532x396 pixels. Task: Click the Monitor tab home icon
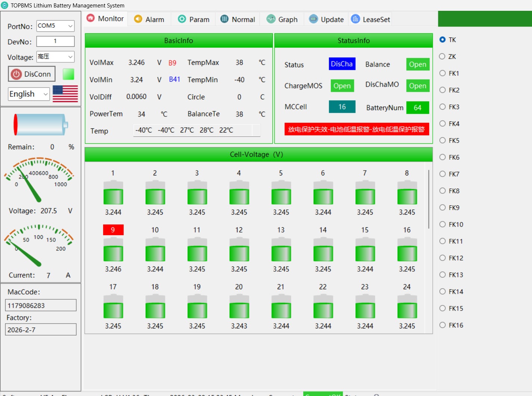click(x=91, y=18)
